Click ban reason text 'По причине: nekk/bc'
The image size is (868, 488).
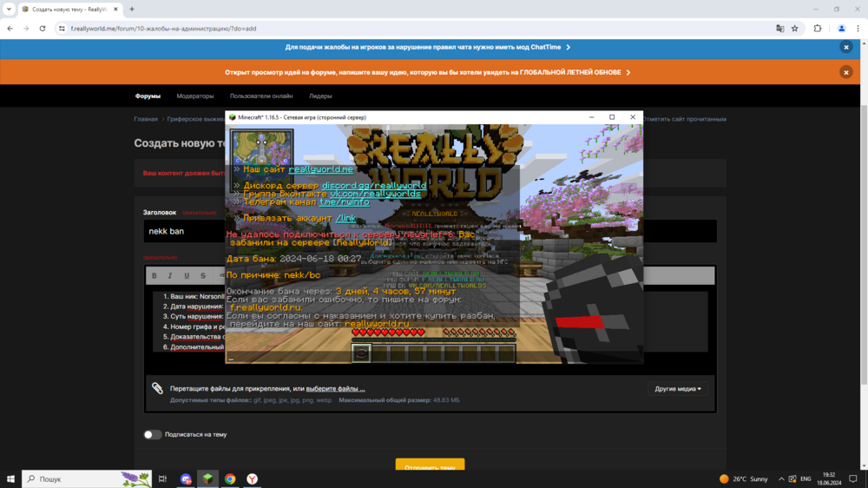click(273, 275)
